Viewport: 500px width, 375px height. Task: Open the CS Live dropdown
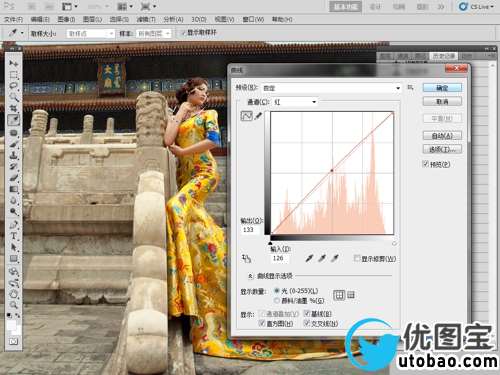click(x=476, y=7)
